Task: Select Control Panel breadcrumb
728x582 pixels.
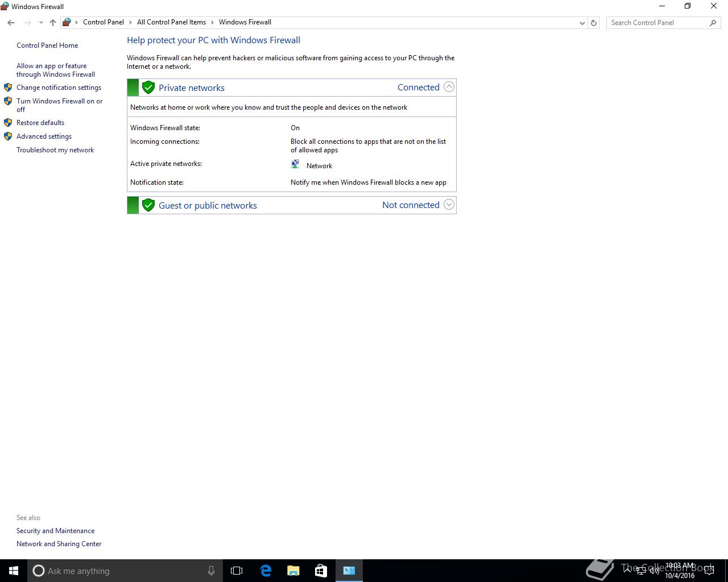Action: [x=104, y=22]
